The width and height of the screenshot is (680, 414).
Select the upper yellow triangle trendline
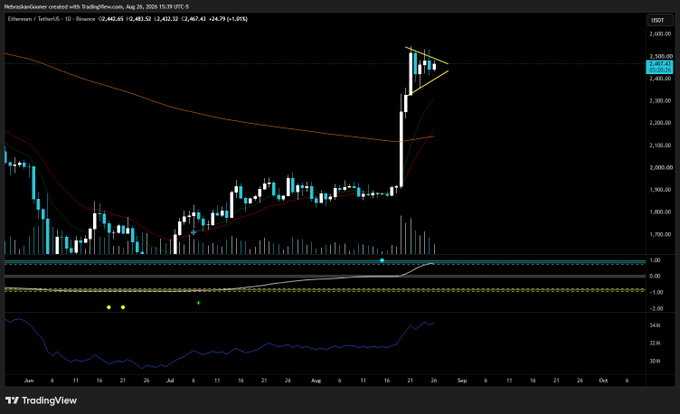pyautogui.click(x=427, y=55)
